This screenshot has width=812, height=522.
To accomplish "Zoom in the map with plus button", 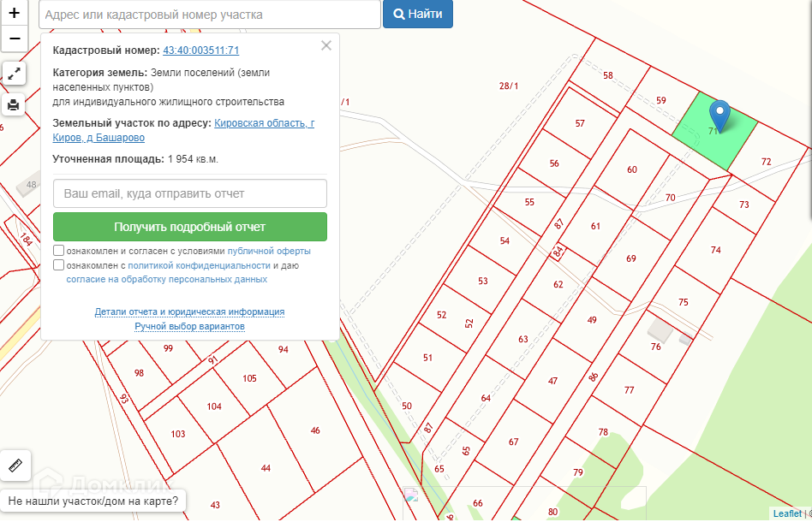I will 14,14.
